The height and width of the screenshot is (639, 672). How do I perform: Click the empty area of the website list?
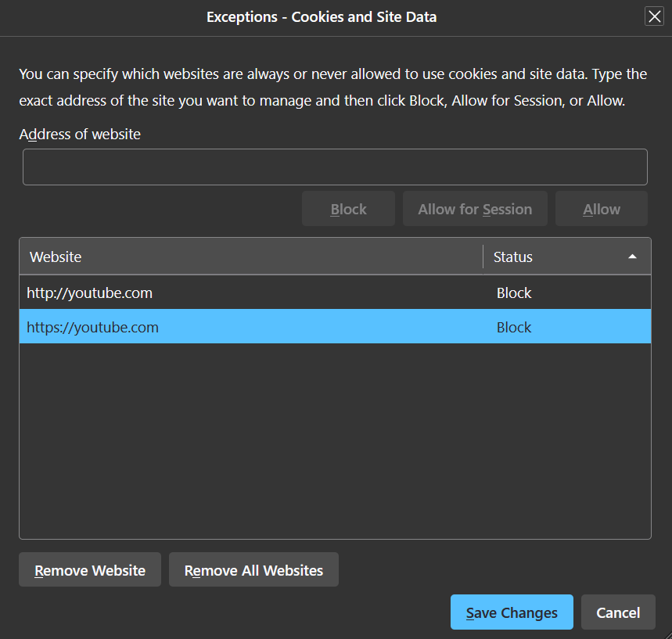pos(335,440)
